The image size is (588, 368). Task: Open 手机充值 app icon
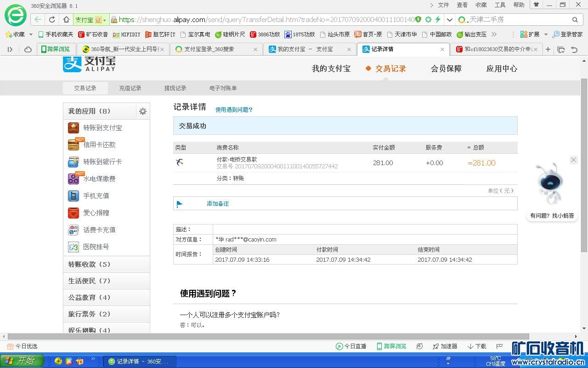[73, 195]
